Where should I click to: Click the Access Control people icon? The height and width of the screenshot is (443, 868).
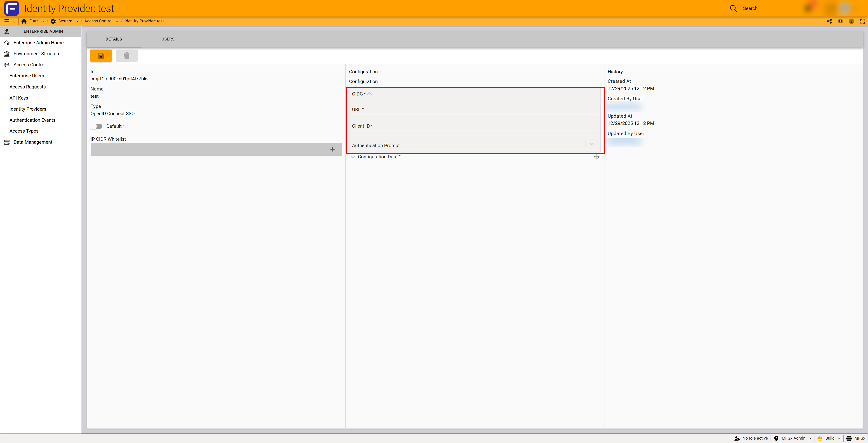7,65
